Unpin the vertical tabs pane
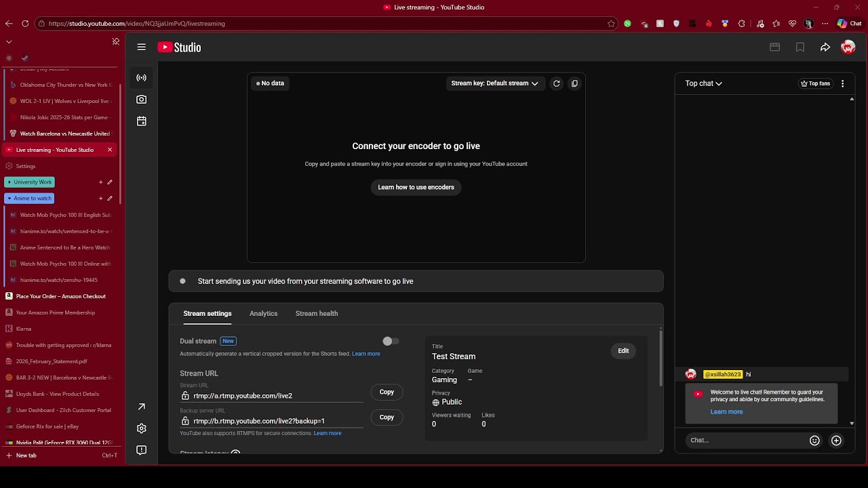 click(115, 41)
